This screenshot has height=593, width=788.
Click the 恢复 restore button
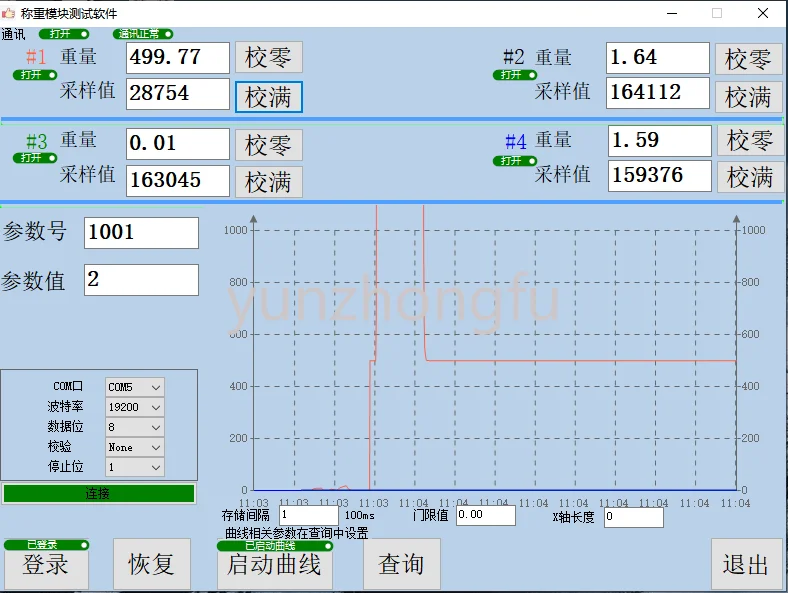[x=151, y=565]
